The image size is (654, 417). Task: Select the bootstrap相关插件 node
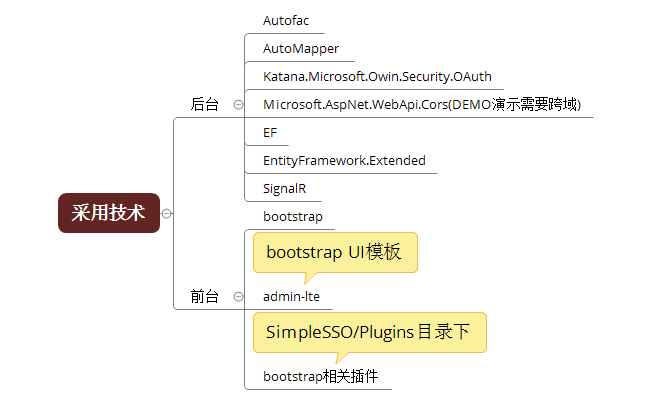(320, 377)
